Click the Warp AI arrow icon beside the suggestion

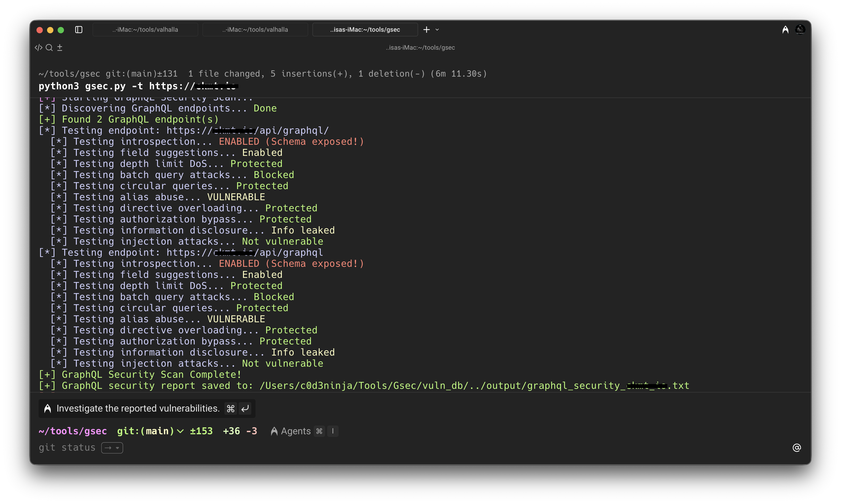(x=47, y=409)
